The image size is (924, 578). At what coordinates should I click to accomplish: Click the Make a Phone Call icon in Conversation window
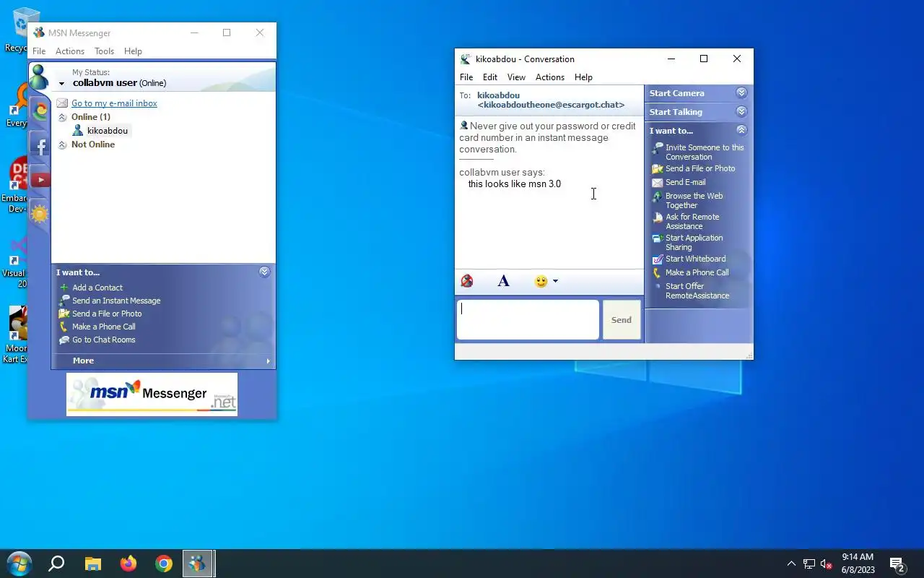click(x=657, y=273)
